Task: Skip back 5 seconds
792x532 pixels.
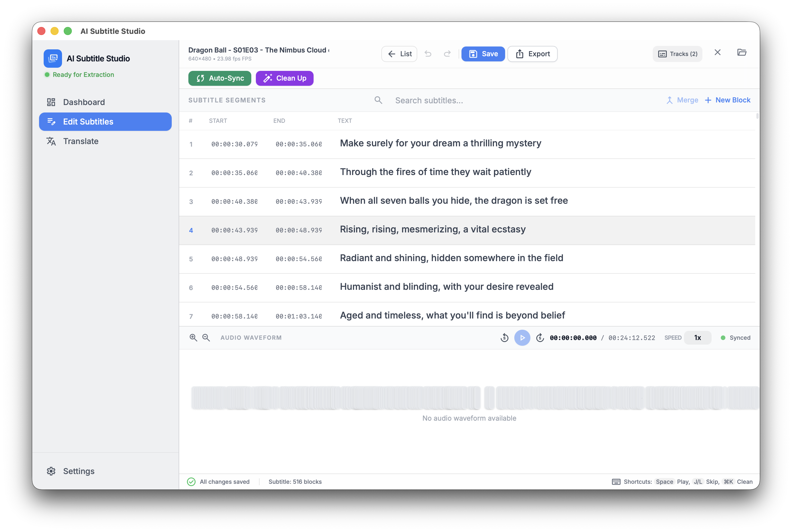Action: (505, 337)
